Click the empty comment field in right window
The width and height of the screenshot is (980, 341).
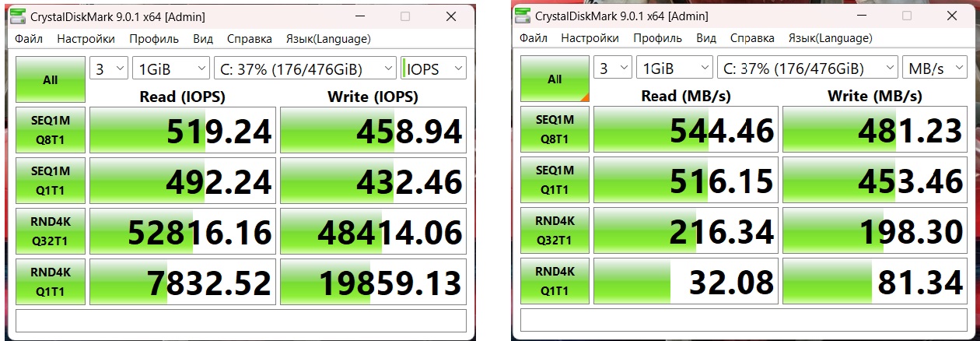click(744, 319)
